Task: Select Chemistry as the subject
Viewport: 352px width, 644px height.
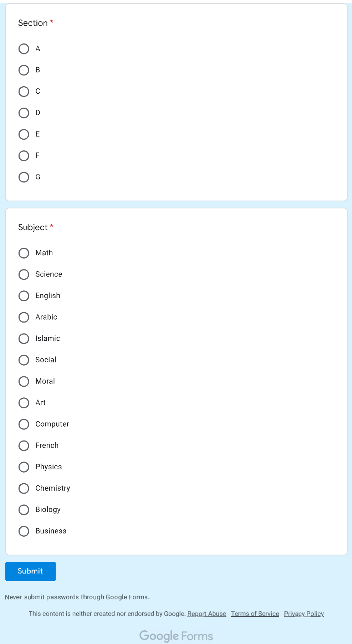Action: click(x=24, y=488)
